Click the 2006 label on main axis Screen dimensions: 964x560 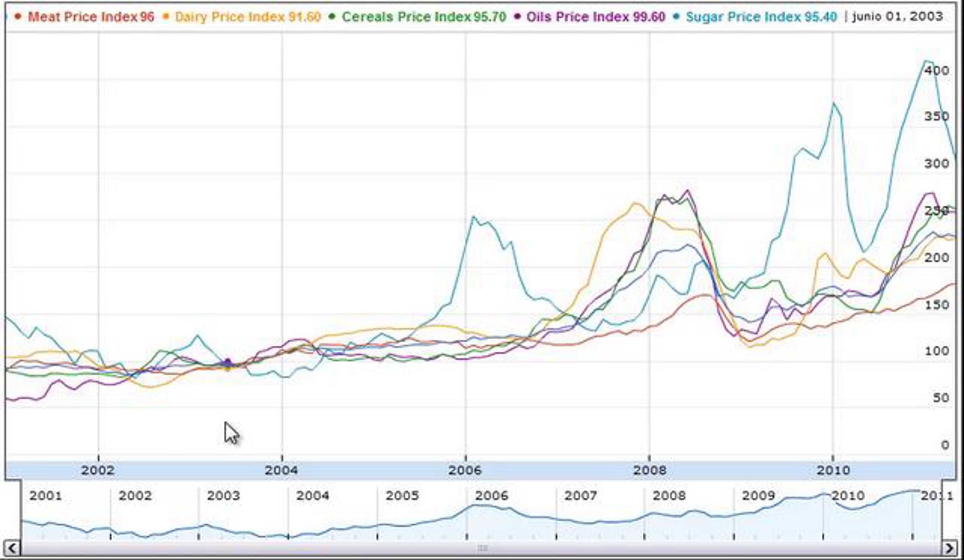pos(465,470)
